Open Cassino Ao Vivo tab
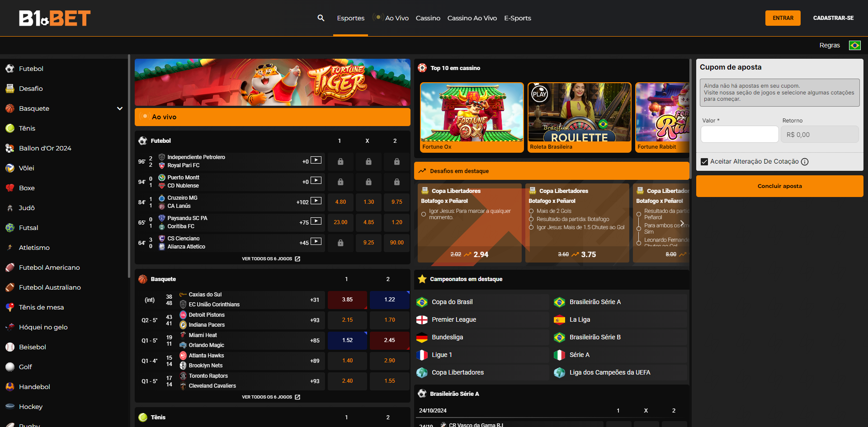The width and height of the screenshot is (868, 427). coord(472,18)
